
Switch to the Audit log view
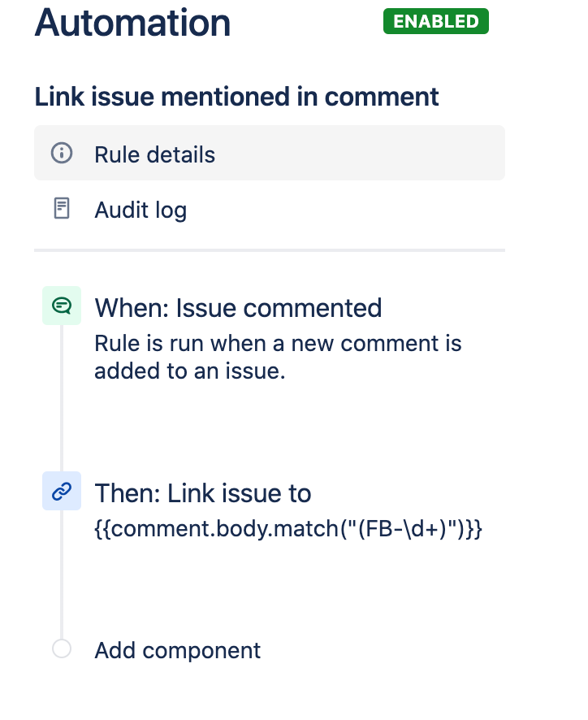tap(140, 210)
